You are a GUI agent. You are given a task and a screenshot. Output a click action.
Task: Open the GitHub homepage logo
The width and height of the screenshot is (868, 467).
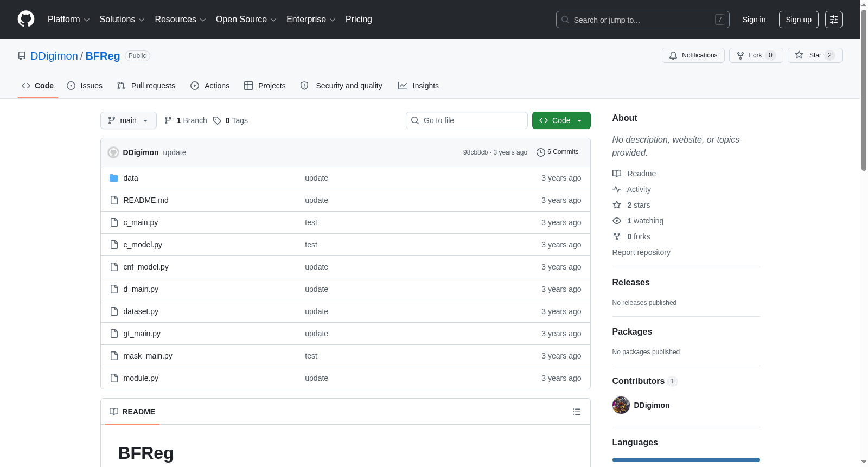[26, 20]
